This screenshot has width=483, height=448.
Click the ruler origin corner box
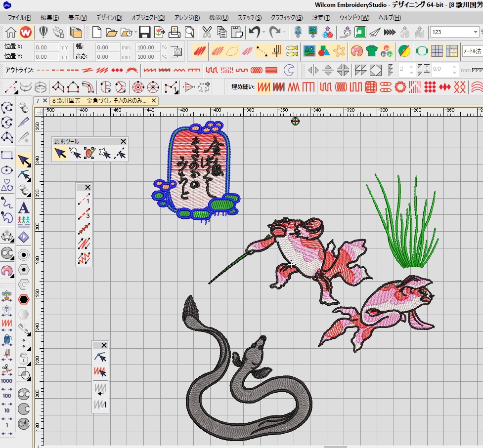click(39, 112)
